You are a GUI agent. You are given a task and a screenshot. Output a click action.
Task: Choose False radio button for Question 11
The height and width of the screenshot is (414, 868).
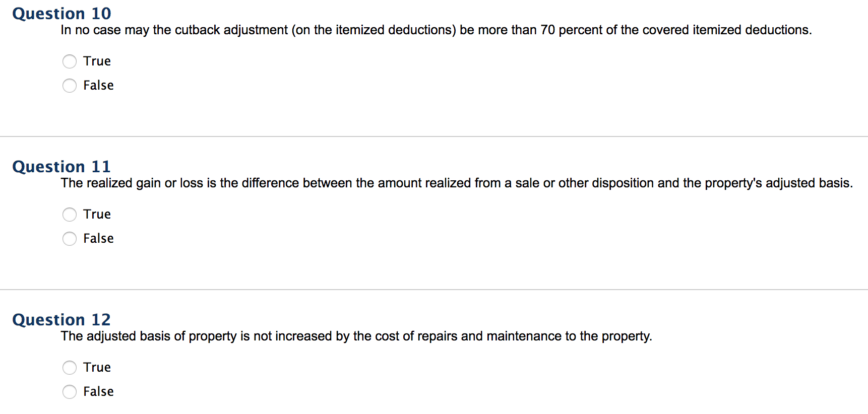[x=70, y=239]
